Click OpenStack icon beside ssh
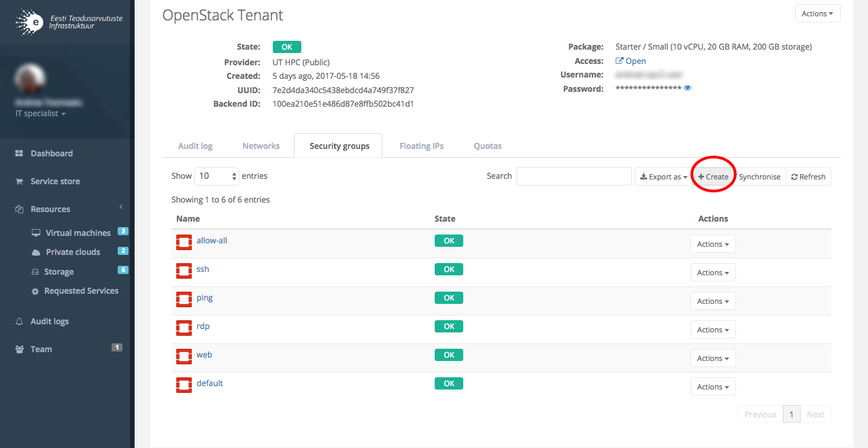This screenshot has width=868, height=448. (184, 270)
